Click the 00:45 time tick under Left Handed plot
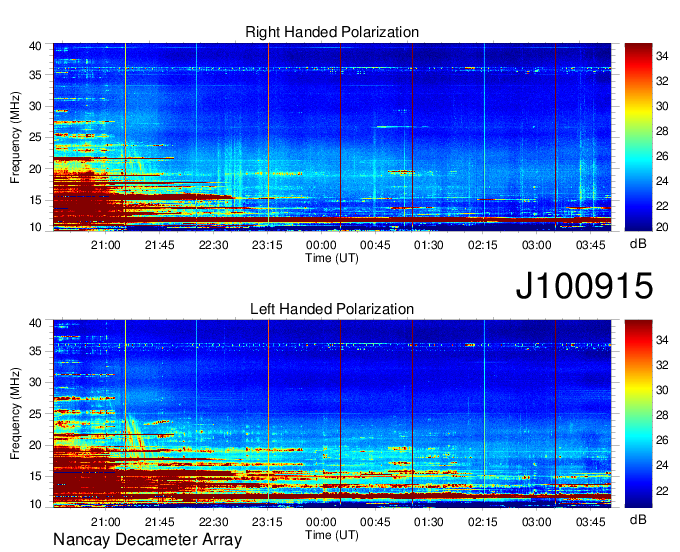680x552 pixels. pyautogui.click(x=375, y=522)
